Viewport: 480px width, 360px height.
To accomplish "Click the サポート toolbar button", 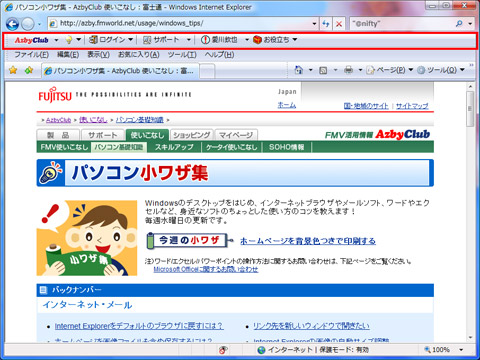I will (161, 40).
